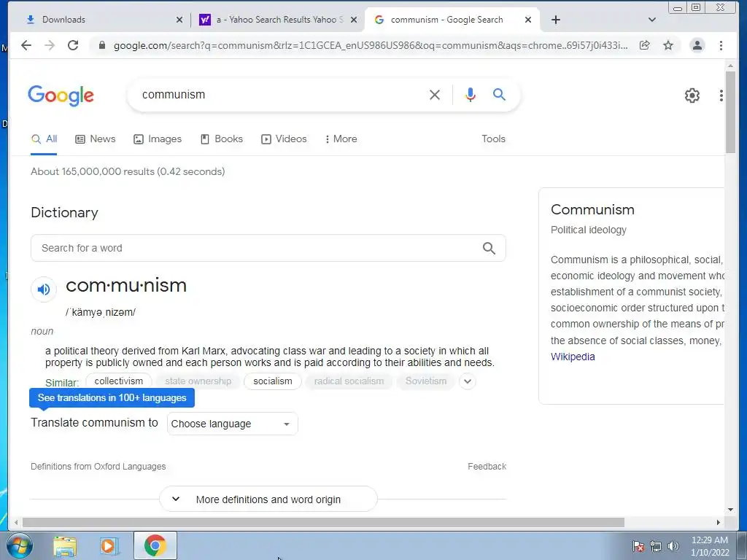Open the taskbar clock showing 12:29 AM
Viewport: 747px width, 560px height.
(x=710, y=546)
